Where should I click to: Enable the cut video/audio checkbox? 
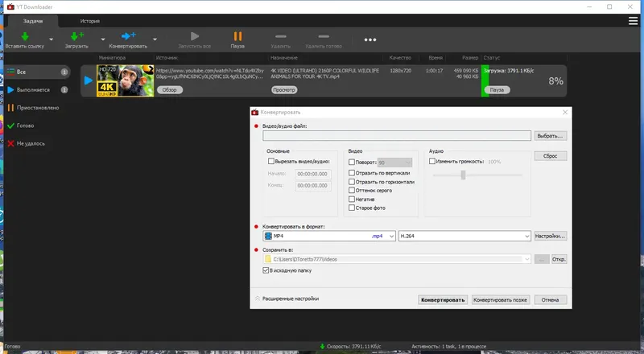click(271, 162)
